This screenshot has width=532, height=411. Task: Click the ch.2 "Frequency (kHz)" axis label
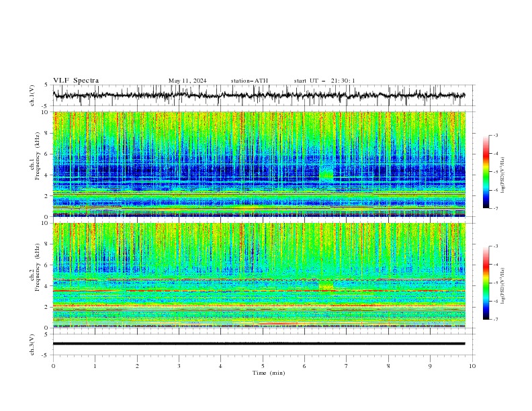tap(38, 267)
